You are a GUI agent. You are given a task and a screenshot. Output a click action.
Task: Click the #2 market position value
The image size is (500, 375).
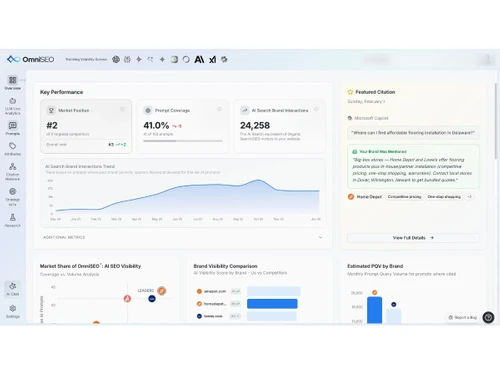click(x=52, y=125)
